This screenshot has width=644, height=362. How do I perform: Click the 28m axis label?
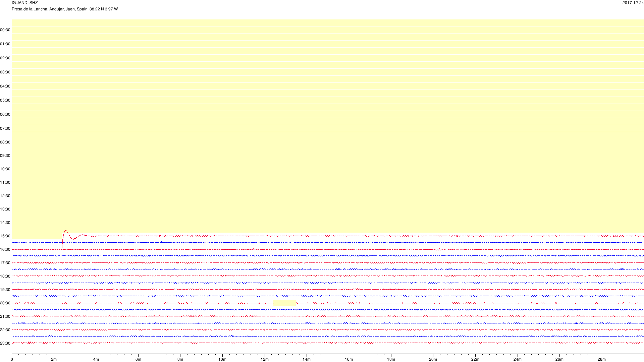click(602, 359)
